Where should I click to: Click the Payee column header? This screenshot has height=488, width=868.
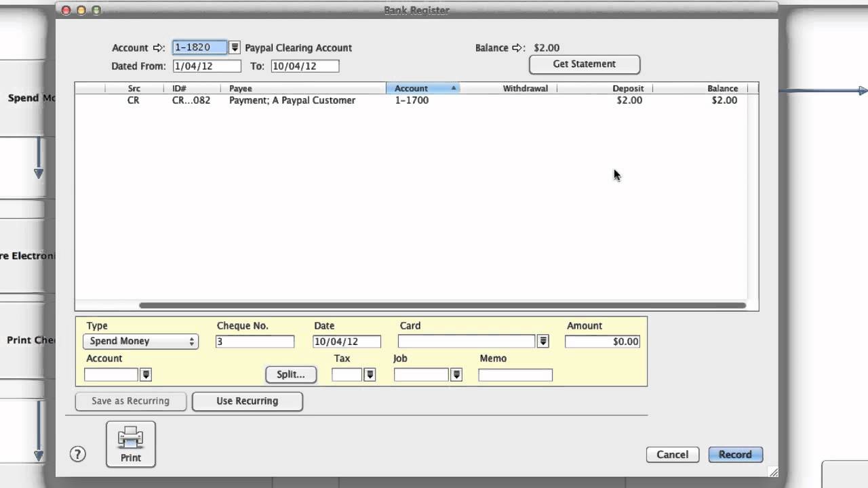[303, 88]
